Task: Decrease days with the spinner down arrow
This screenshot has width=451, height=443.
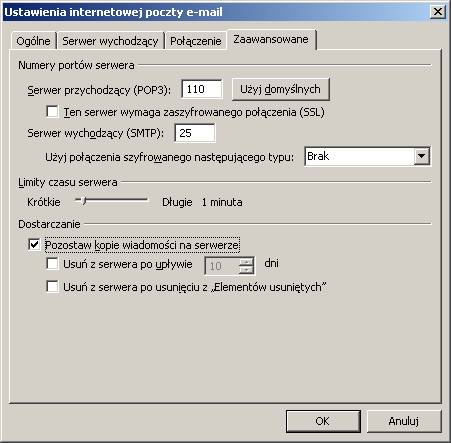Action: (x=246, y=270)
